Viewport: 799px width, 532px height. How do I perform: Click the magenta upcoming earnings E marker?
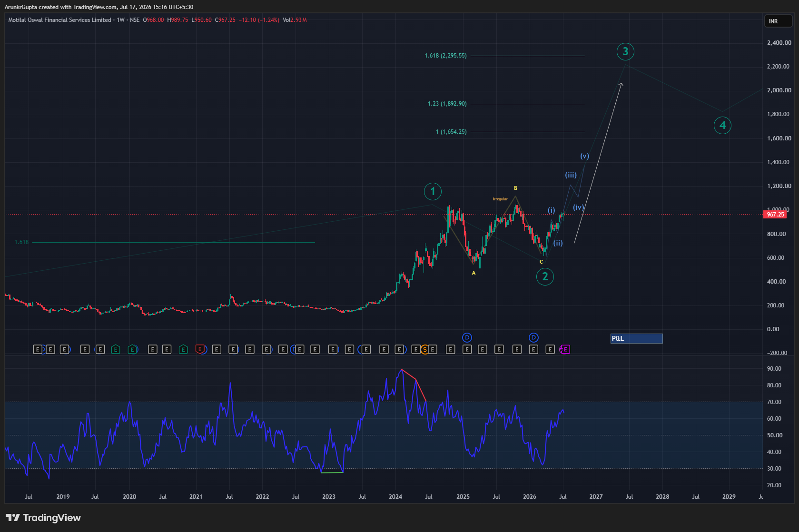(565, 349)
